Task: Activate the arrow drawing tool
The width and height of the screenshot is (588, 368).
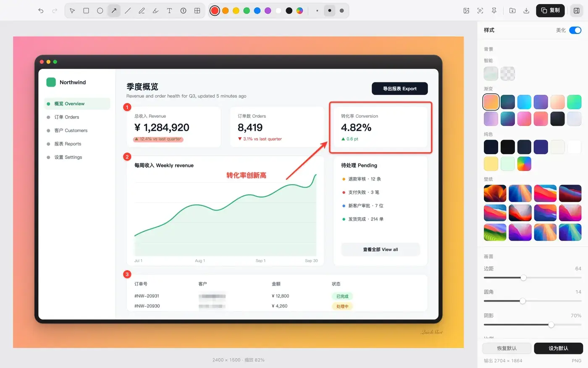Action: [114, 11]
